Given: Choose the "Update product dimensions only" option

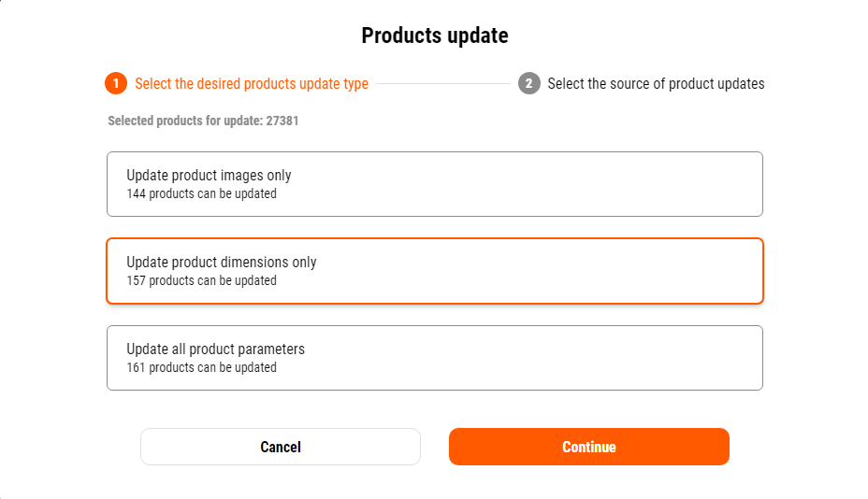Looking at the screenshot, I should tap(434, 271).
